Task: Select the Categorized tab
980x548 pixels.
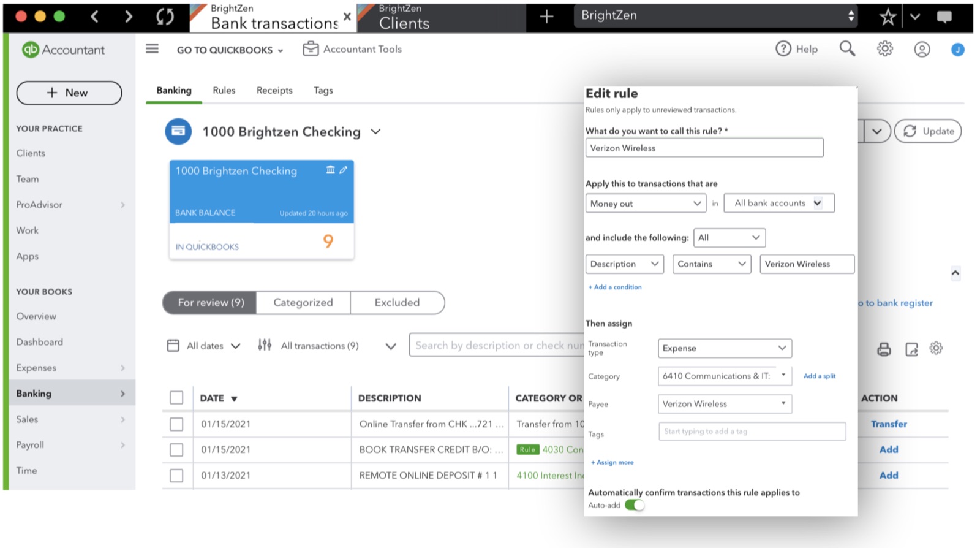Action: pos(303,303)
